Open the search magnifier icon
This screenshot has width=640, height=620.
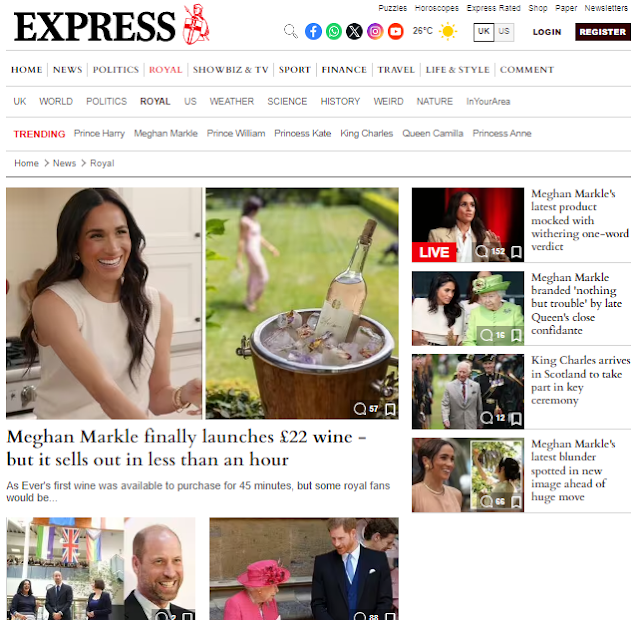tap(291, 31)
